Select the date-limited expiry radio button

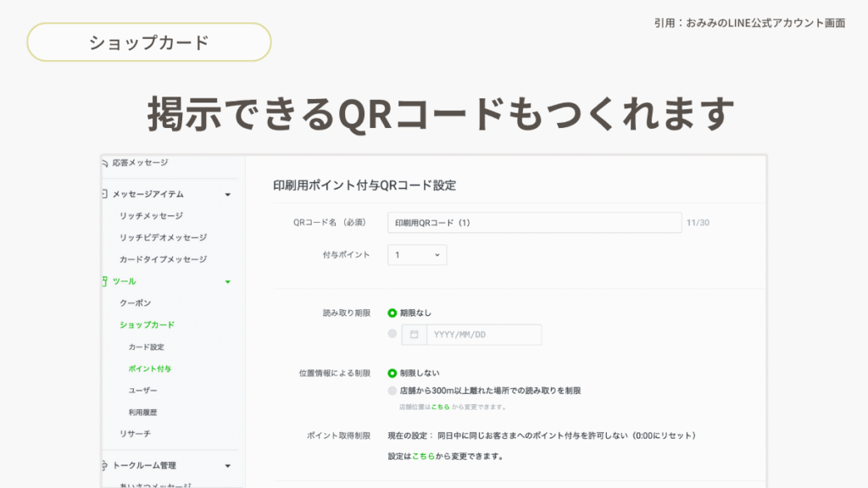click(392, 334)
